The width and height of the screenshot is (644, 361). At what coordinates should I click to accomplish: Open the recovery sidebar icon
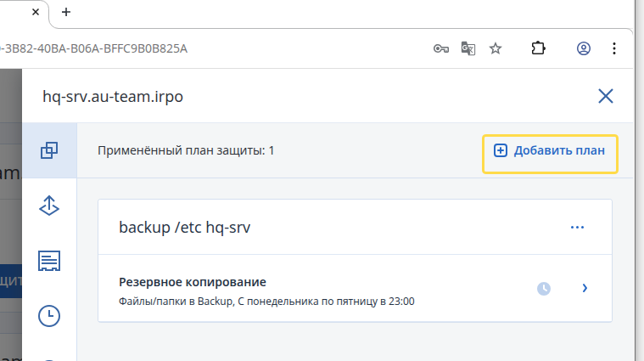click(x=49, y=206)
